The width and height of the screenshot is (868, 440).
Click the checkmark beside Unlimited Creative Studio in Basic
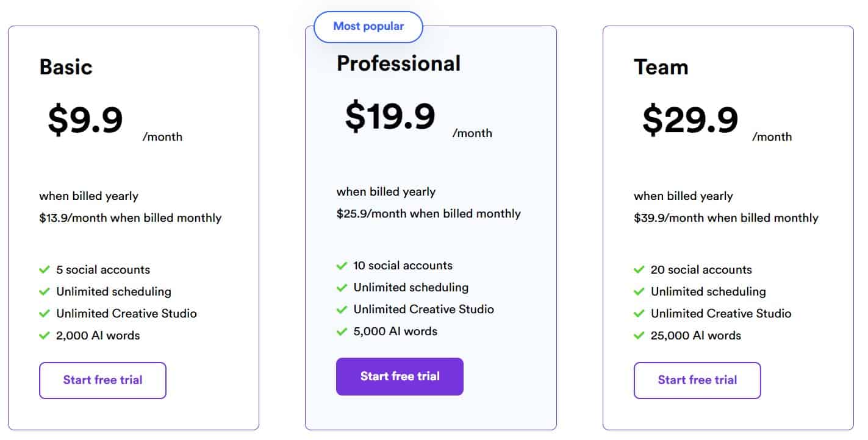[x=43, y=313]
